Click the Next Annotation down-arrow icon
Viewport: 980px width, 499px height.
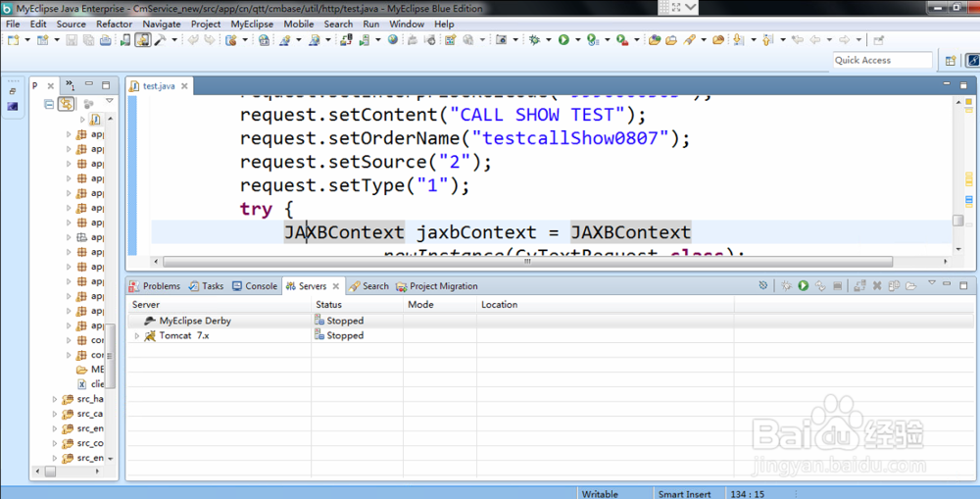point(739,39)
